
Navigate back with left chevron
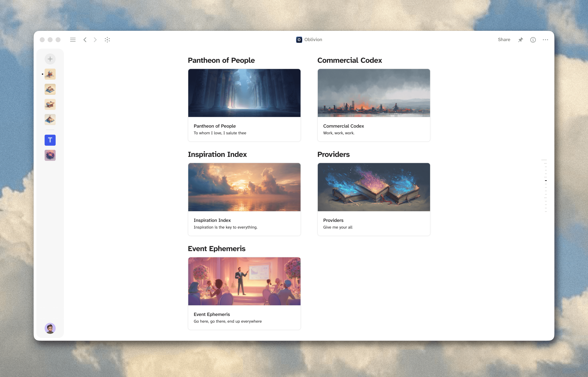click(x=85, y=40)
